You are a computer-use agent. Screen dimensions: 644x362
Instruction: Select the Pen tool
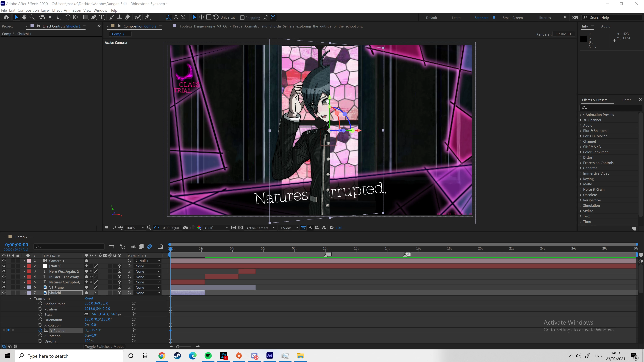pyautogui.click(x=94, y=17)
